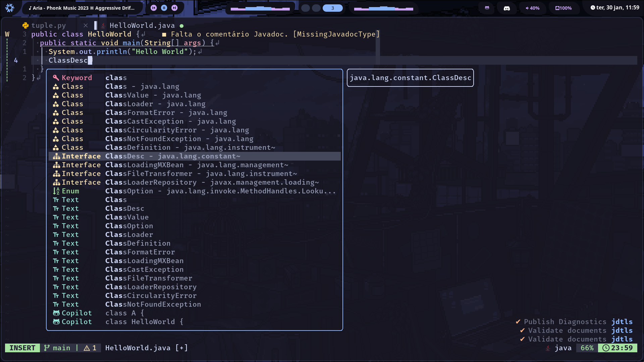The width and height of the screenshot is (644, 362).
Task: Open the Discord tray icon
Action: pos(507,8)
